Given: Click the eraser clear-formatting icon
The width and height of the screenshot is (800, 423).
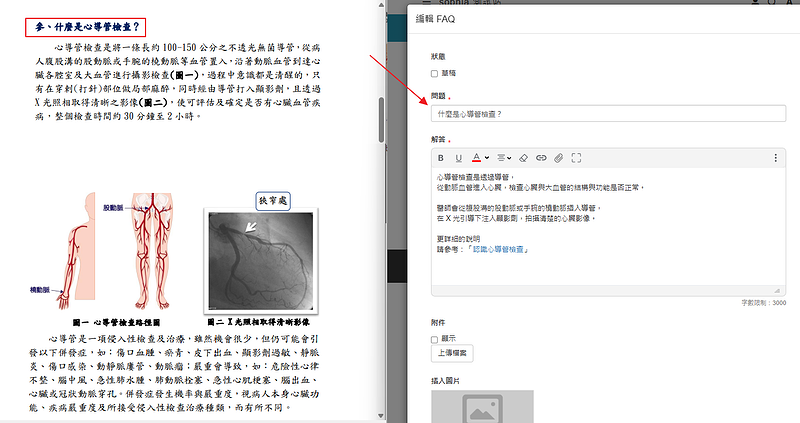Looking at the screenshot, I should click(x=525, y=158).
